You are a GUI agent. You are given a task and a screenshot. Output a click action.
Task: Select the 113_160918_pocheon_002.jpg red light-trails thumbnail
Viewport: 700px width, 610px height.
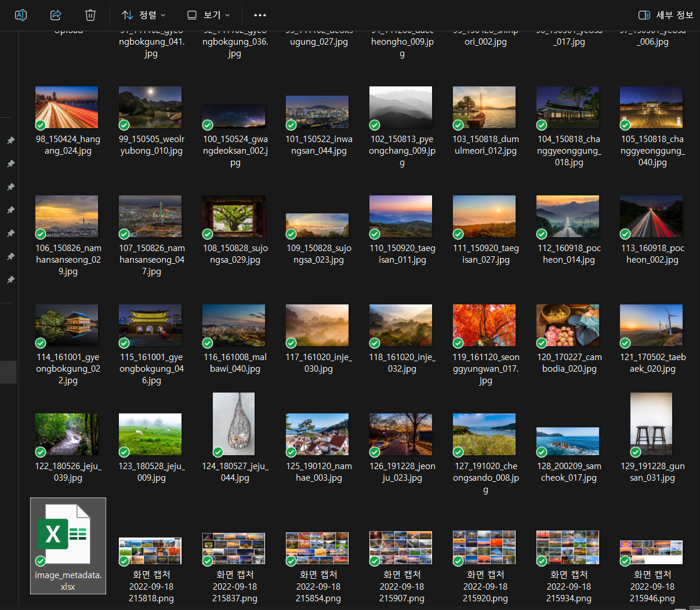[651, 216]
